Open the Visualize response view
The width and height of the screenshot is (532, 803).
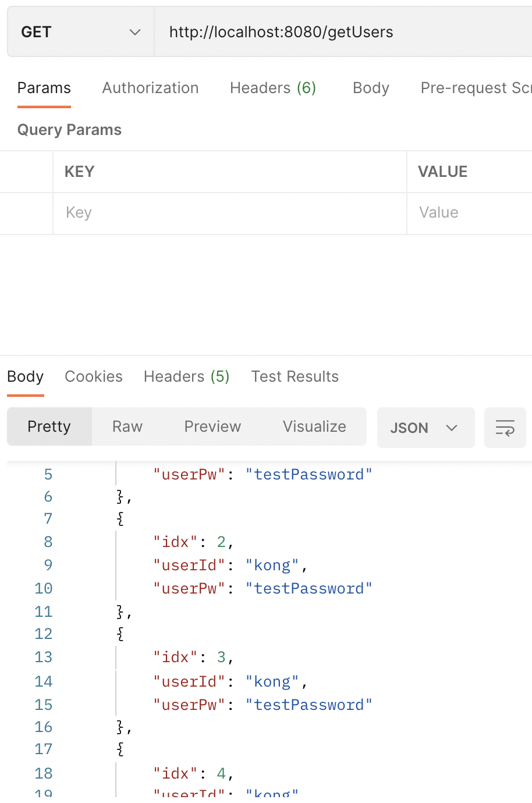[x=314, y=427]
